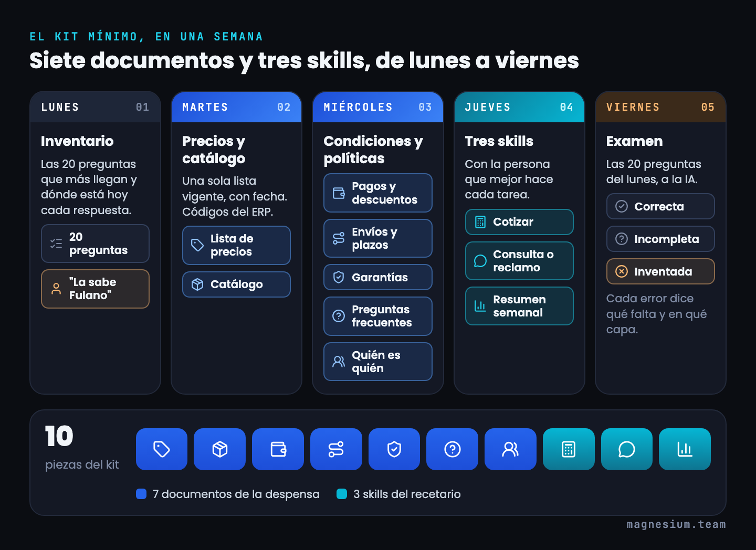Click the "LUNES" card header label
The image size is (756, 550).
(x=60, y=107)
